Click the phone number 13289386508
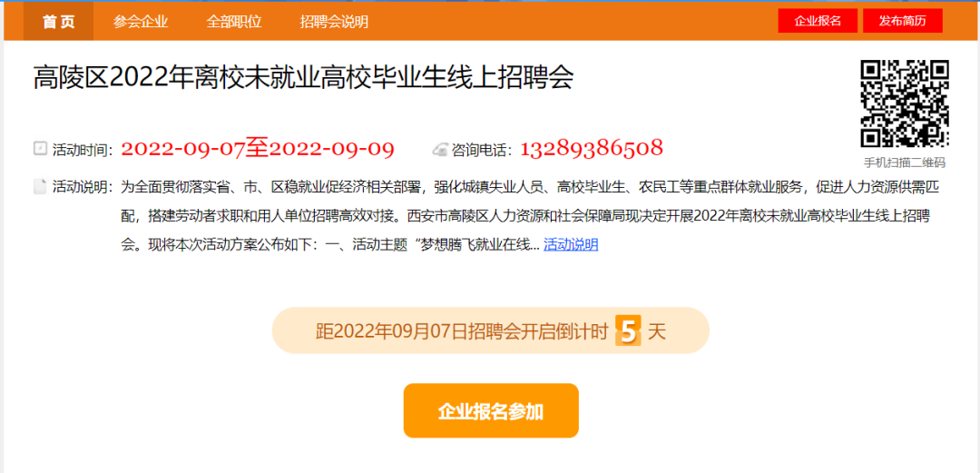980x473 pixels. point(592,149)
